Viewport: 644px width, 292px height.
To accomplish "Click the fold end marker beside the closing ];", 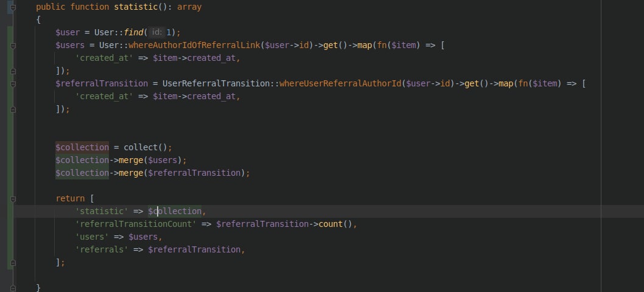I will (13, 262).
